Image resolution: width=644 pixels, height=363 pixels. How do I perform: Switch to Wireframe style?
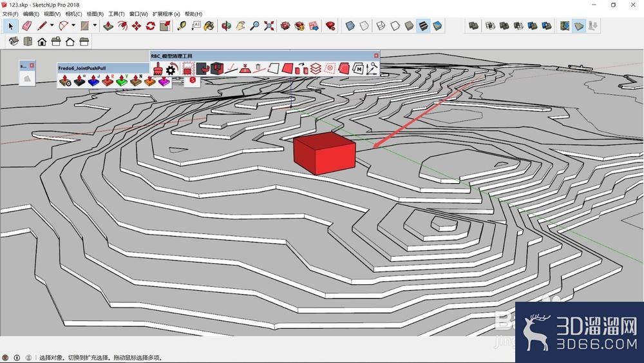click(x=381, y=26)
